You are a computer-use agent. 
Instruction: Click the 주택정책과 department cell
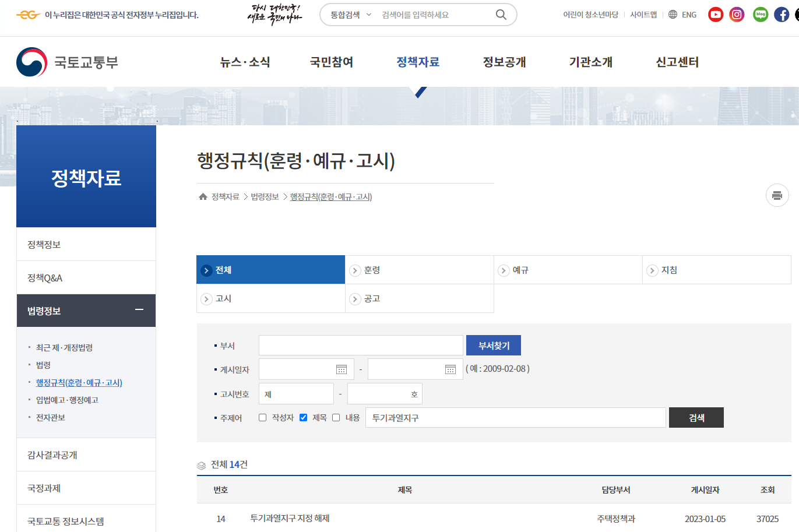(x=616, y=519)
